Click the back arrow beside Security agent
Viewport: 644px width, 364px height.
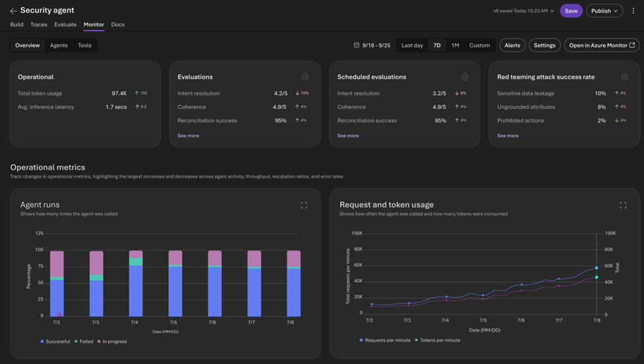click(x=13, y=11)
